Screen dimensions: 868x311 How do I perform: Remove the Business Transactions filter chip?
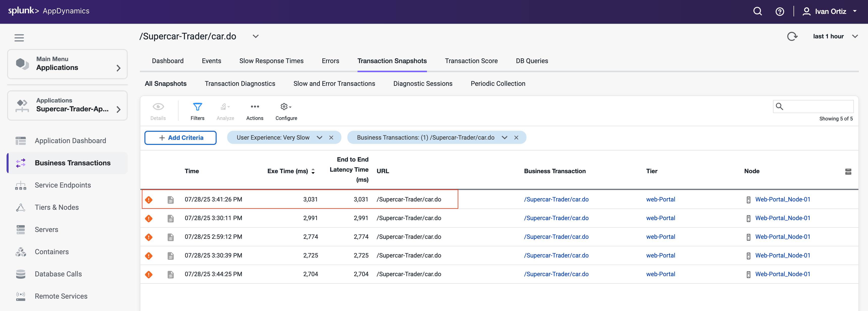click(x=516, y=138)
